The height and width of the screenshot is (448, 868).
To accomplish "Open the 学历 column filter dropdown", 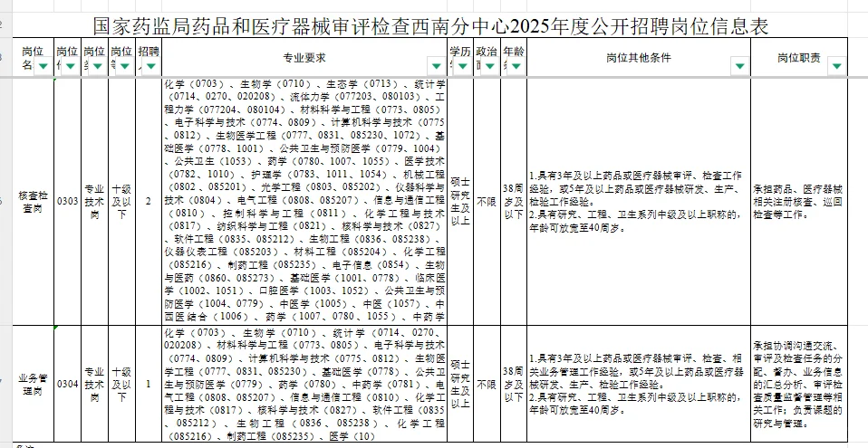I will pos(463,66).
